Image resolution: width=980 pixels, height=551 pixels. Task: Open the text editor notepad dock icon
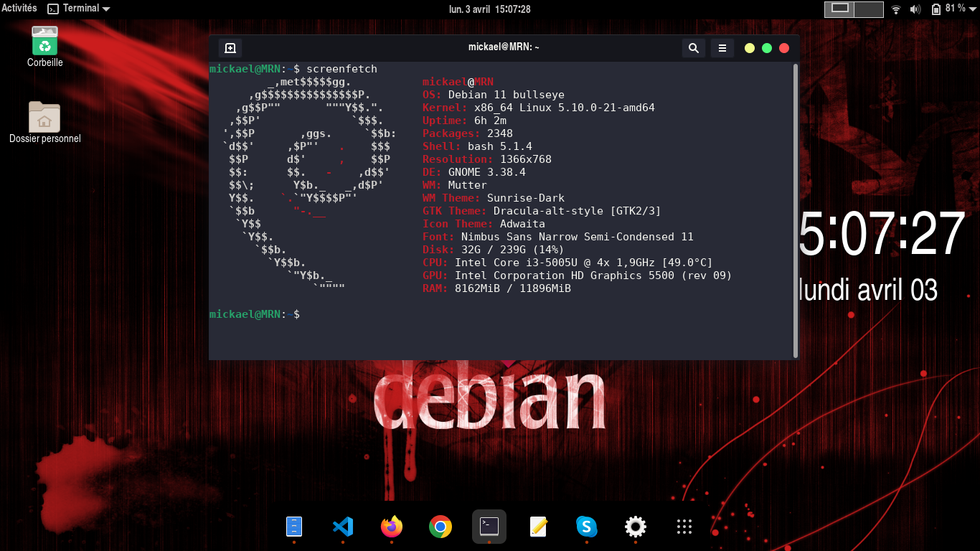pyautogui.click(x=538, y=527)
